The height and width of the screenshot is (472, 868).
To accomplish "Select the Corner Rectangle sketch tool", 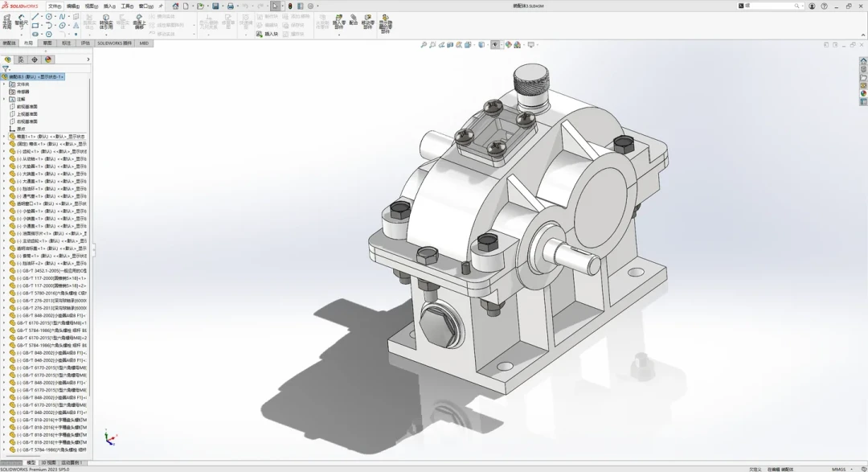I will click(35, 26).
